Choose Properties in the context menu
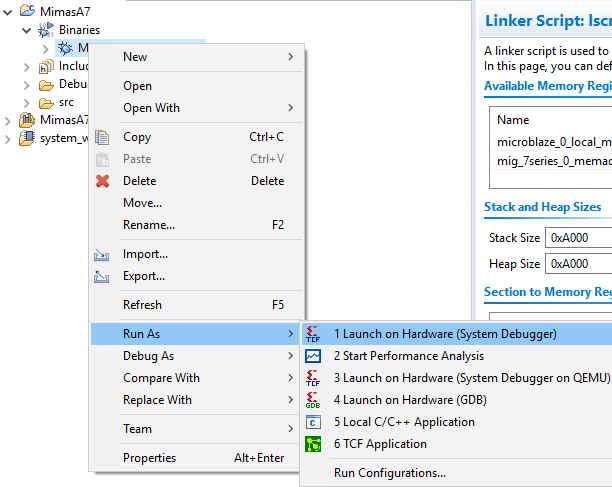 click(149, 458)
